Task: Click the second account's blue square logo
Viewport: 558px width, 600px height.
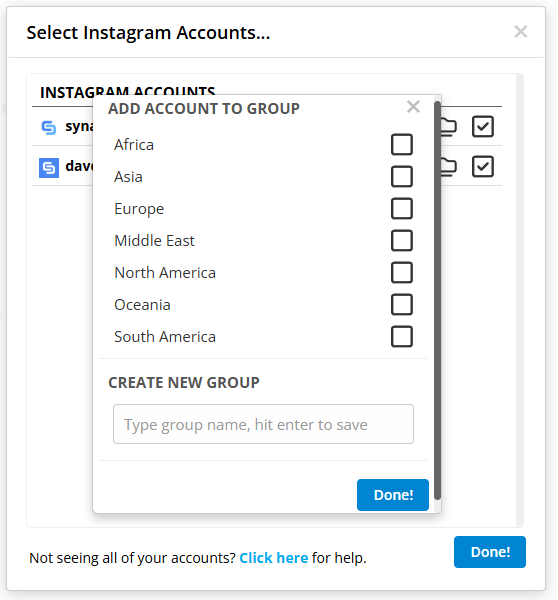Action: tap(49, 168)
